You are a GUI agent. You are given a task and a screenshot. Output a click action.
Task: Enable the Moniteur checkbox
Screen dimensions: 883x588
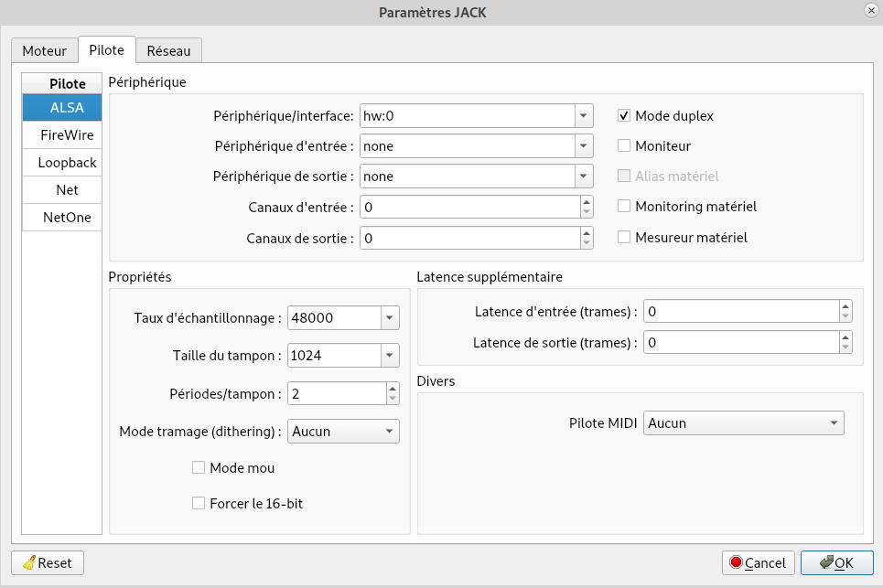(x=625, y=145)
